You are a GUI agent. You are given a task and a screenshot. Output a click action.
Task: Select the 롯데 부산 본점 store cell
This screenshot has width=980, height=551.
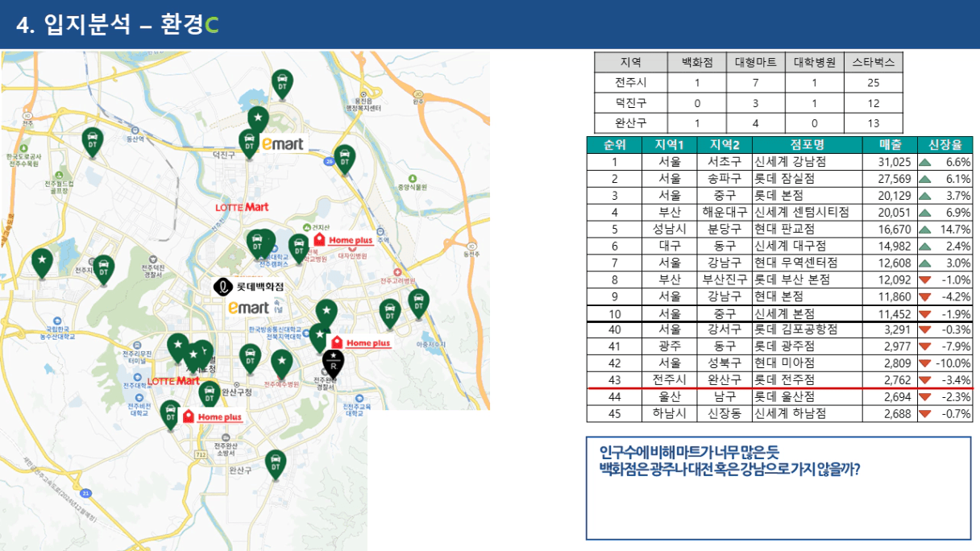807,280
